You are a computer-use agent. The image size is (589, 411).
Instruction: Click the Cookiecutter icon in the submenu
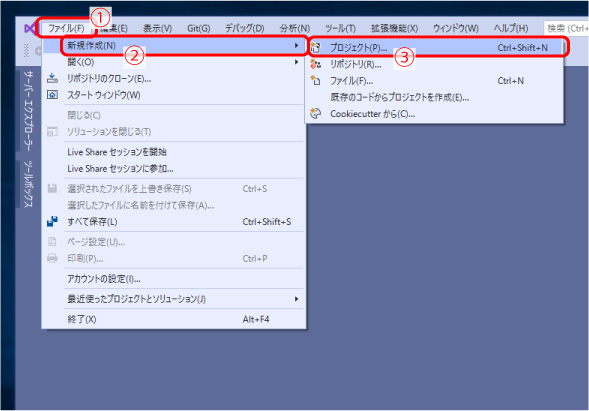click(x=316, y=113)
